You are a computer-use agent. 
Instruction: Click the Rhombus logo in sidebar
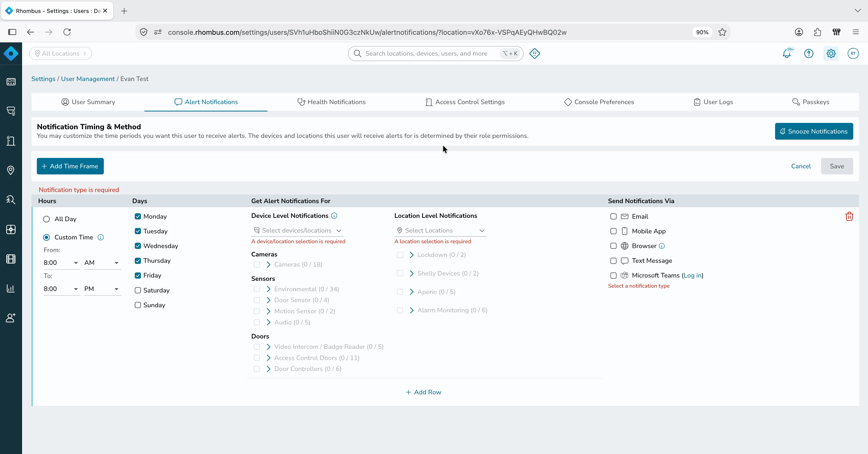click(11, 54)
